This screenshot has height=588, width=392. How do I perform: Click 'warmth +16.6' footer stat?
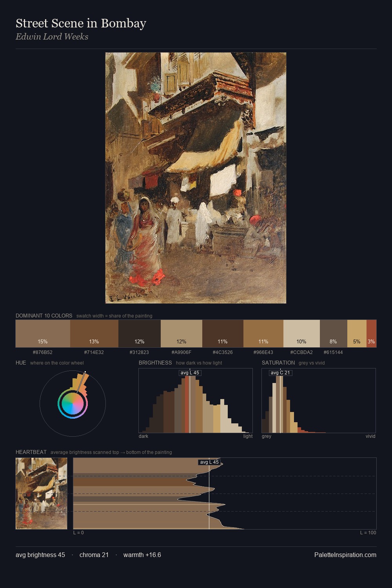pyautogui.click(x=142, y=555)
